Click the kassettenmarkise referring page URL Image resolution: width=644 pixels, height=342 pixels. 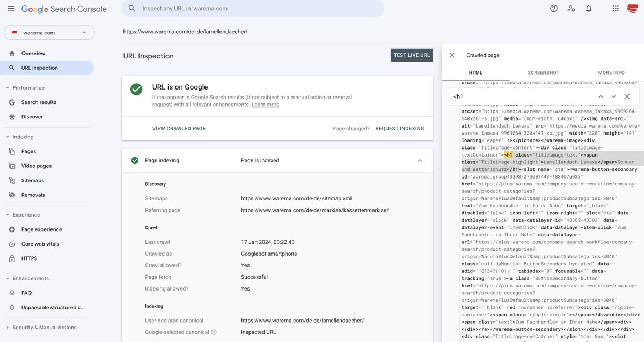pos(314,210)
